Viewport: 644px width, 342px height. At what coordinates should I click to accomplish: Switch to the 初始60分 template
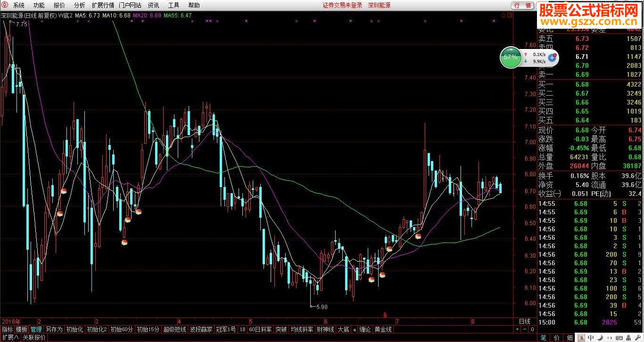point(122,329)
